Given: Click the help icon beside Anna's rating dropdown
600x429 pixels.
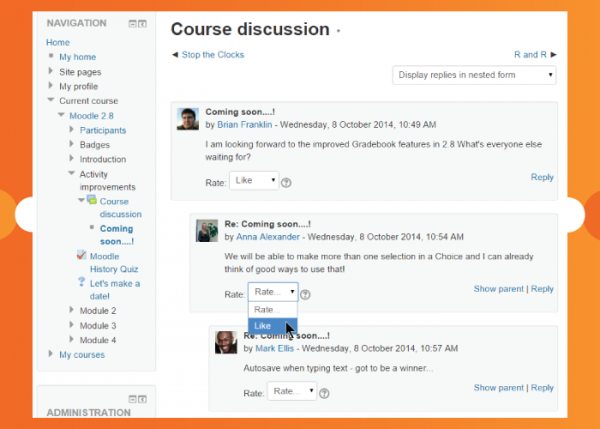Looking at the screenshot, I should pos(305,294).
